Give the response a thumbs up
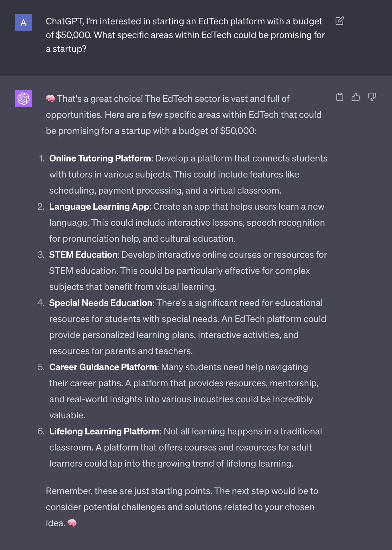The image size is (392, 550). 356,97
